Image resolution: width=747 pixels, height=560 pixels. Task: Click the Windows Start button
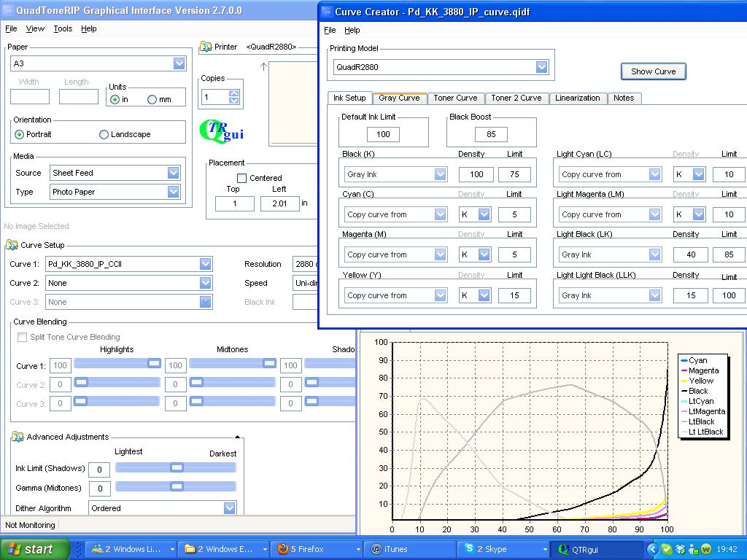(34, 549)
